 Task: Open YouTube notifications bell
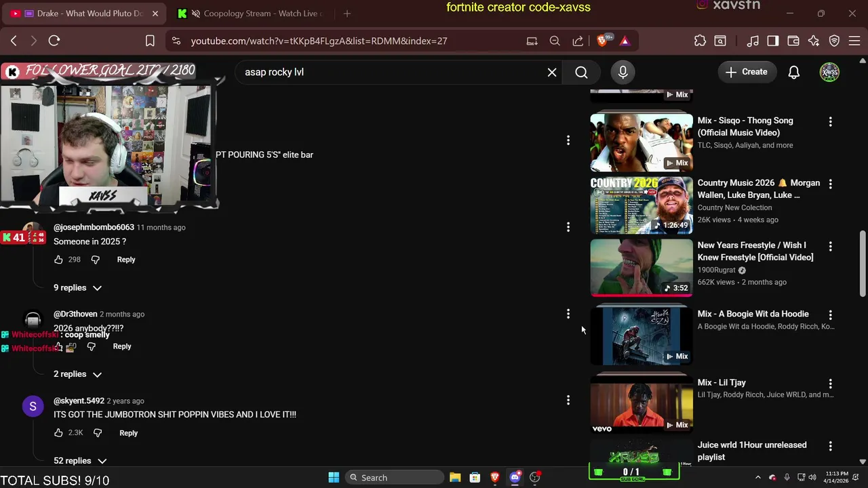pos(793,72)
